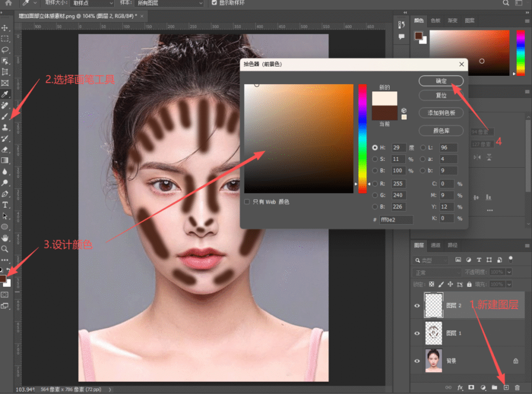
Task: Open the layer filter 类型 dropdown
Action: click(432, 260)
